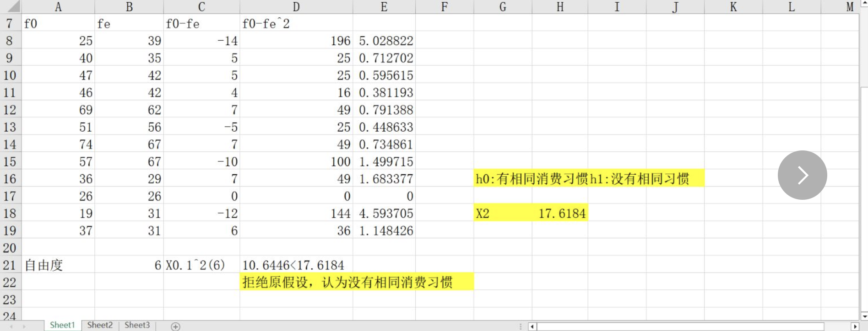Select fe cell with value 62
The image size is (868, 331).
tap(129, 110)
